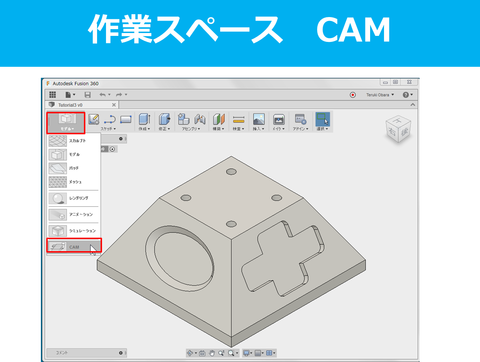
Task: Open the Display Settings monitor icon
Action: click(x=246, y=353)
